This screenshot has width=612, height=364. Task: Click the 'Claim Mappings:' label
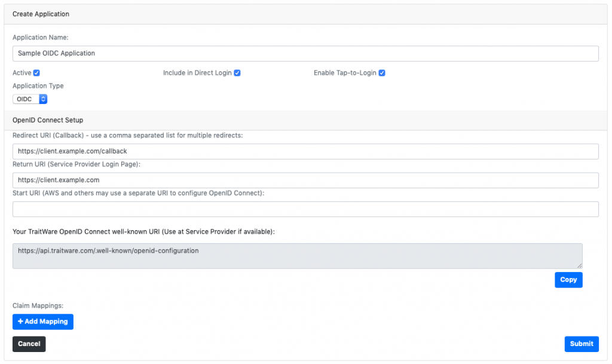[38, 305]
